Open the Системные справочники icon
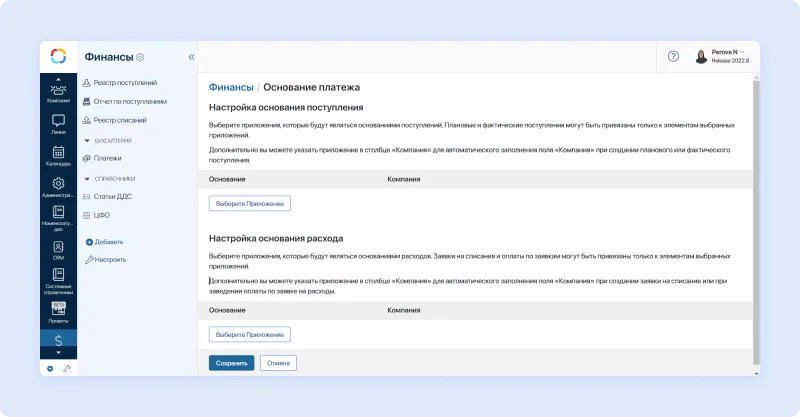 (58, 275)
